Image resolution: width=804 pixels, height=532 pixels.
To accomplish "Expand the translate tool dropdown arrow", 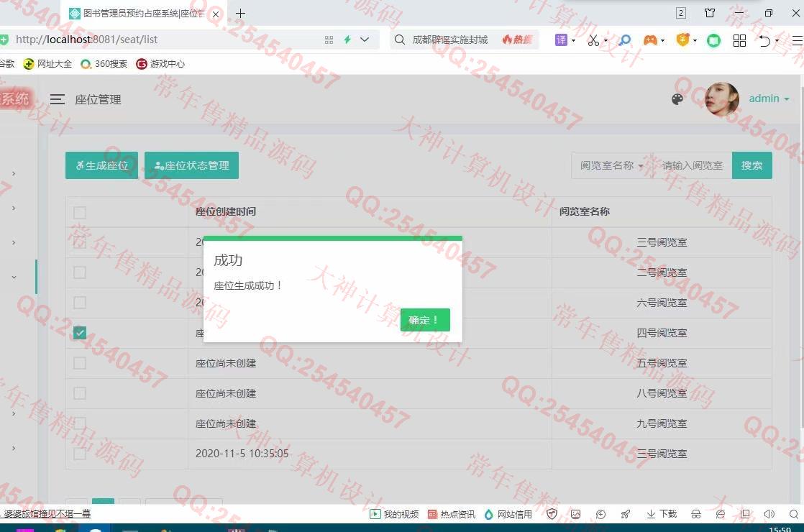I will (x=573, y=40).
